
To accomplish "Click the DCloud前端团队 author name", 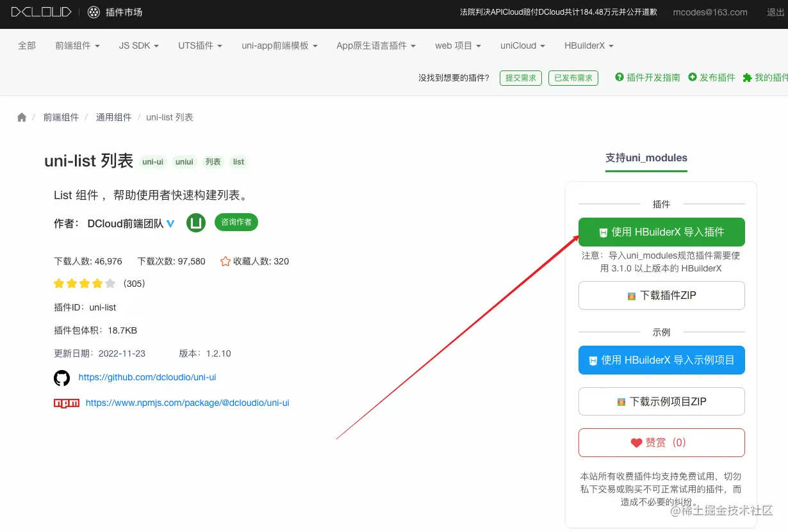I will [126, 223].
